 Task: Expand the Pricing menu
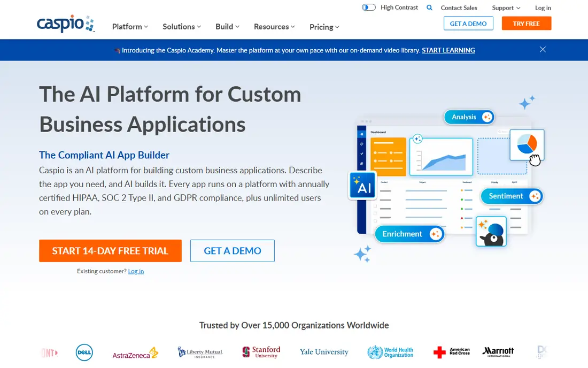(x=324, y=27)
